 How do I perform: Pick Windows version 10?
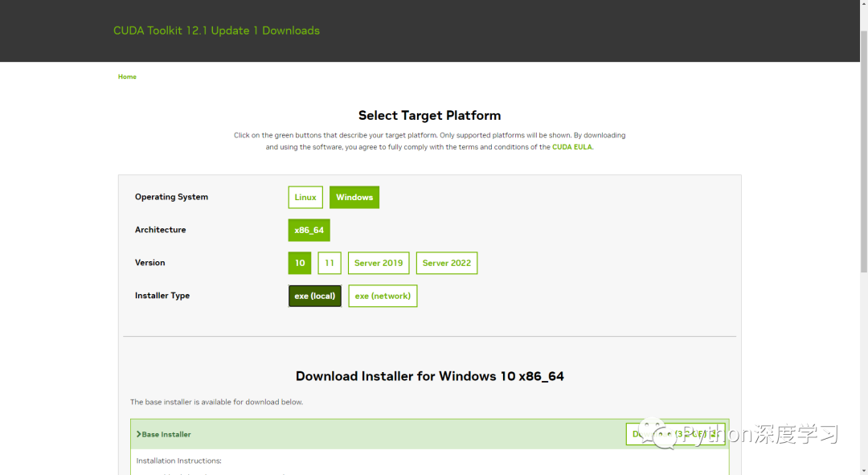[x=300, y=263]
